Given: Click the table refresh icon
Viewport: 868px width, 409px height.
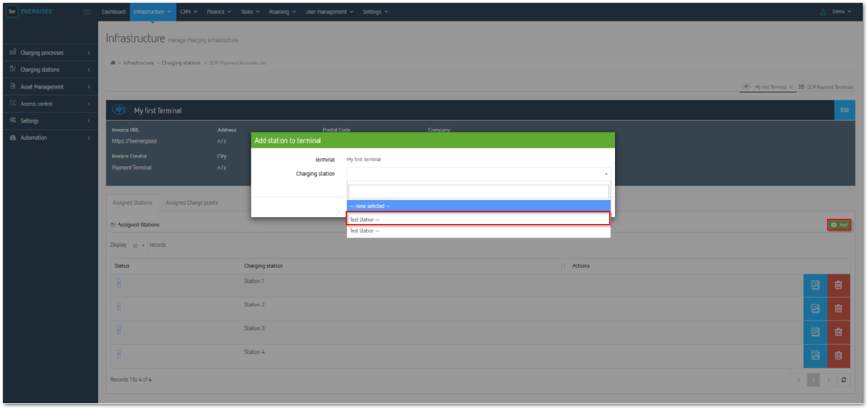Looking at the screenshot, I should coord(843,380).
